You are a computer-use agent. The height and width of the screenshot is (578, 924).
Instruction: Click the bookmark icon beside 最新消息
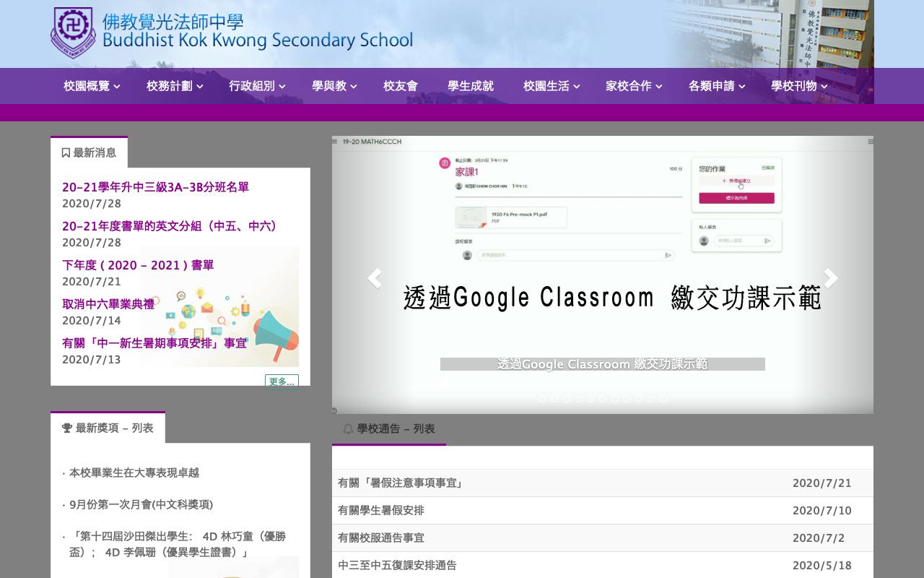(x=66, y=153)
